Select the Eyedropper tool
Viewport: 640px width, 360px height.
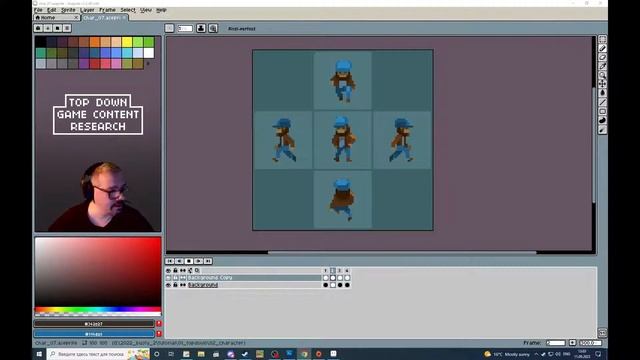point(602,66)
